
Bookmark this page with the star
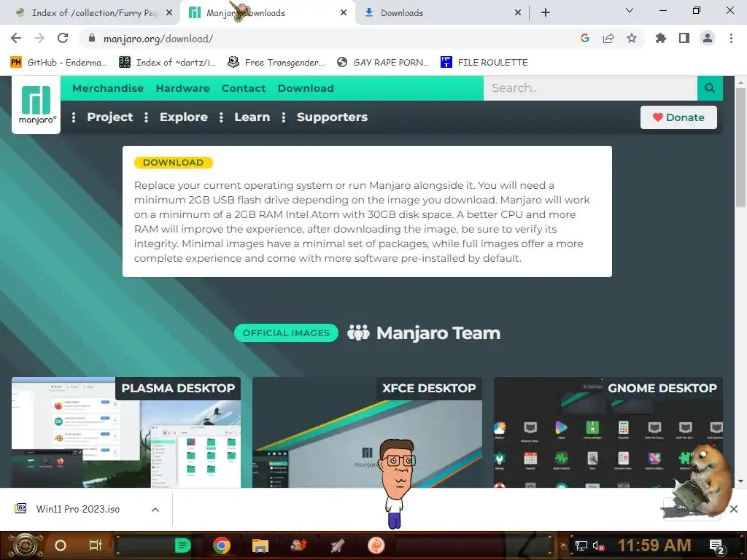pos(631,38)
